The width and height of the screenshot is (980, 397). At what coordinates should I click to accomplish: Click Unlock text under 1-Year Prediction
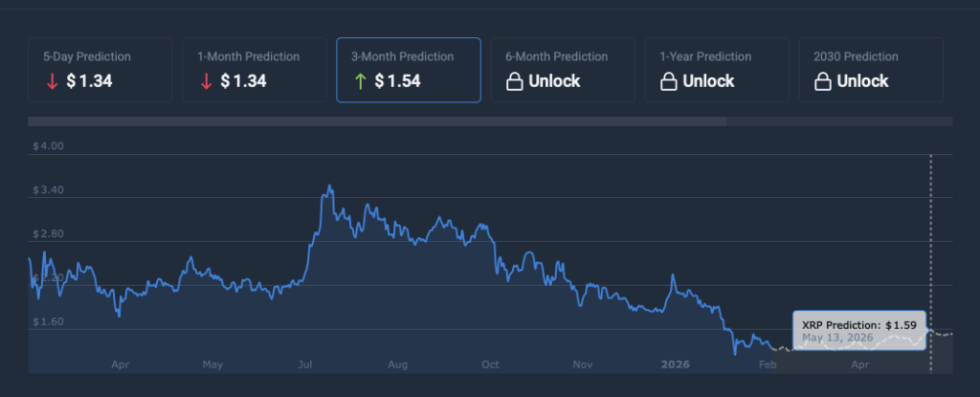(709, 81)
